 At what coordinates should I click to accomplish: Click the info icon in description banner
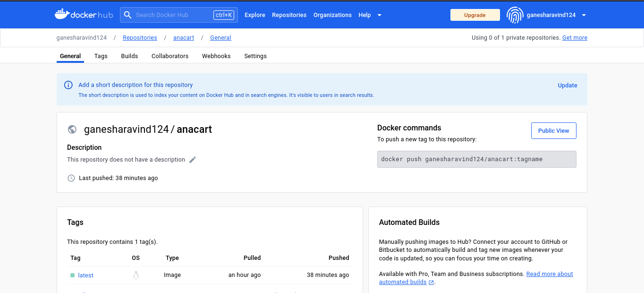(x=68, y=85)
